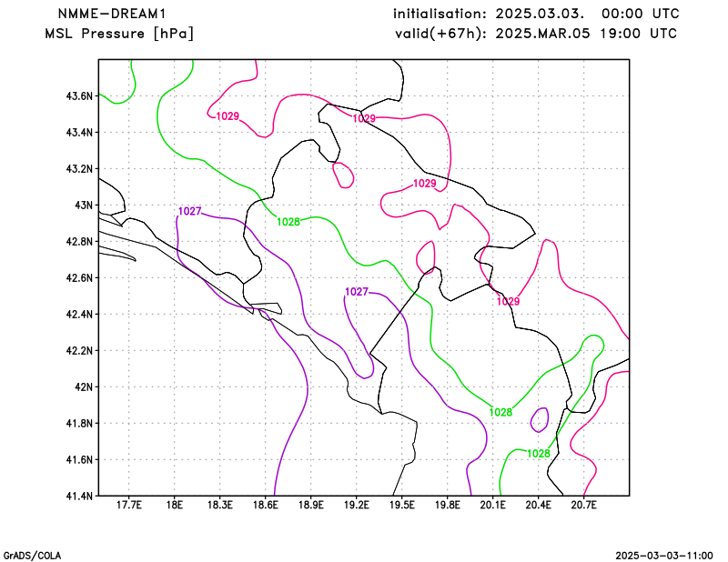
Task: Click the 41.4N latitude axis label
Action: point(79,496)
